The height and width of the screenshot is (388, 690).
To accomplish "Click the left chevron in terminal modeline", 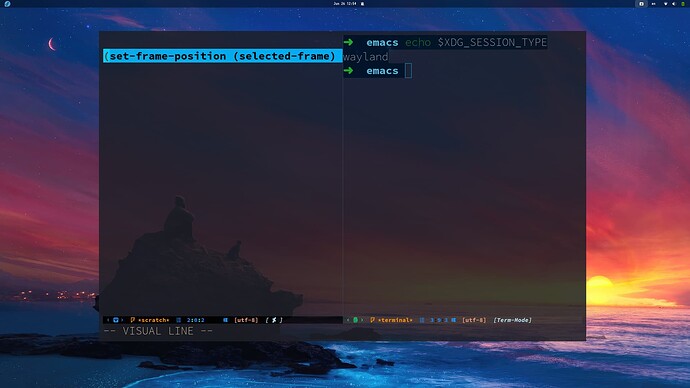I will [348, 320].
